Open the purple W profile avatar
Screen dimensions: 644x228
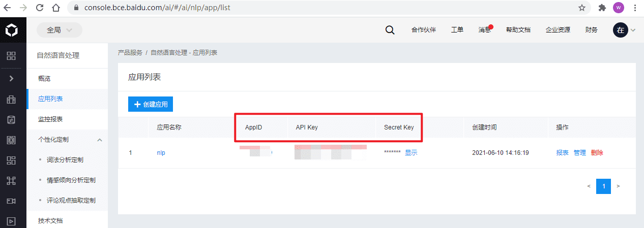[x=619, y=8]
